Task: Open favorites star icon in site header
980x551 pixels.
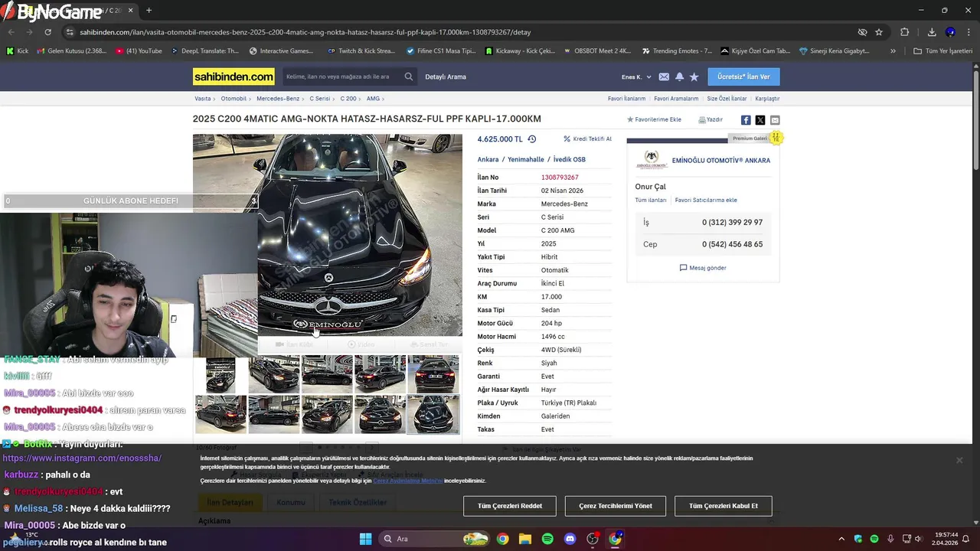Action: (x=694, y=77)
